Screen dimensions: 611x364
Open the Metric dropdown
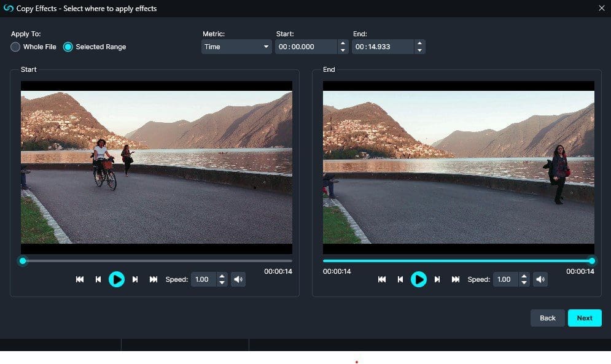pyautogui.click(x=236, y=46)
